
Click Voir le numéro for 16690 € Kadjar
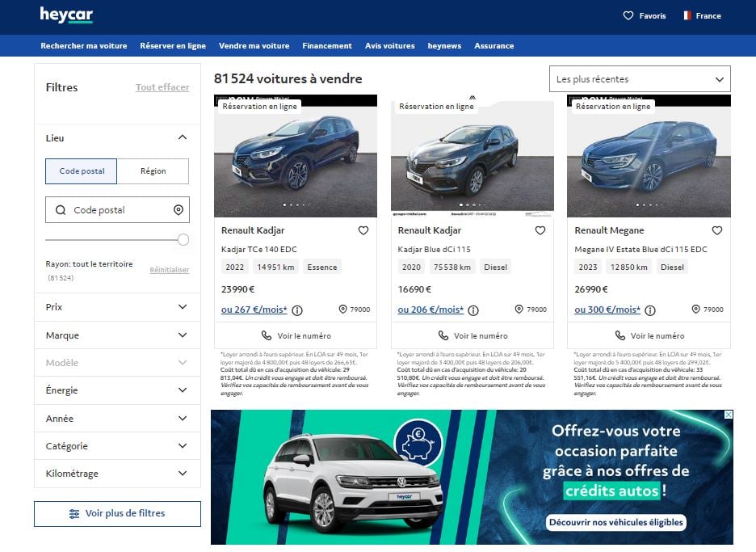[472, 335]
